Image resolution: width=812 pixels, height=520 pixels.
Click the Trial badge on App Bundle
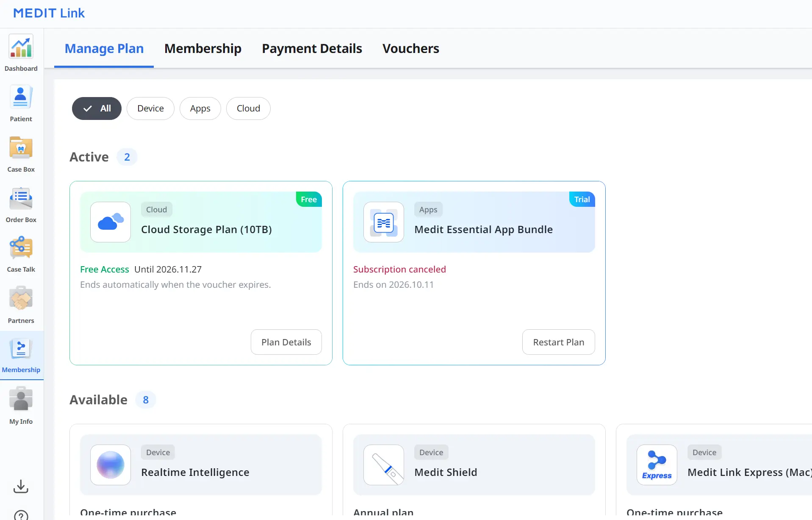(582, 199)
